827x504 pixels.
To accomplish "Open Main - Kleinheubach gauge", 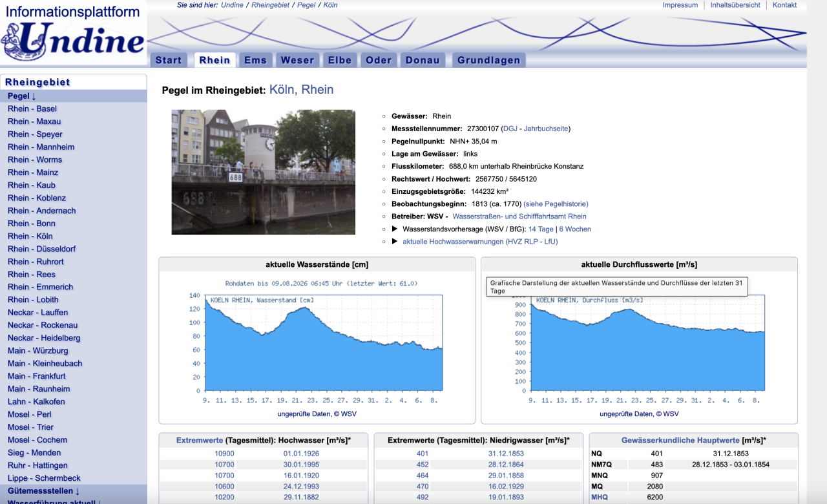I will point(45,363).
